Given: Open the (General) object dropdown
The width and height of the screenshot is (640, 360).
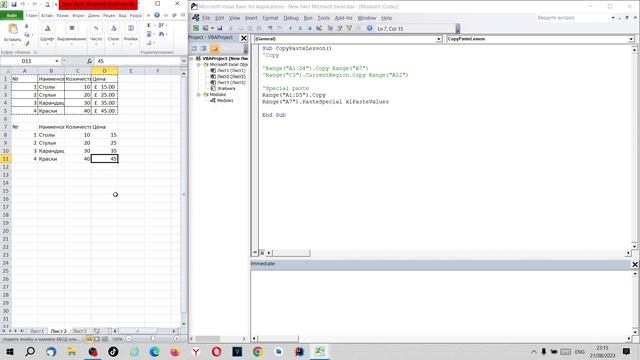Looking at the screenshot, I should (x=439, y=39).
